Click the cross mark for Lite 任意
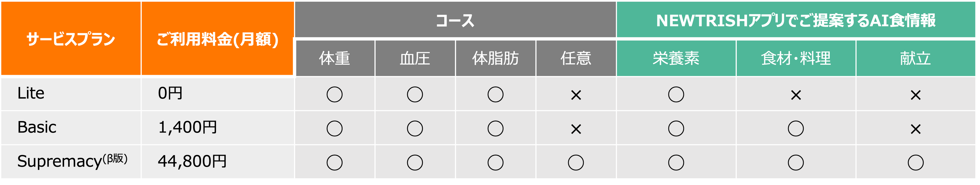 pyautogui.click(x=576, y=95)
